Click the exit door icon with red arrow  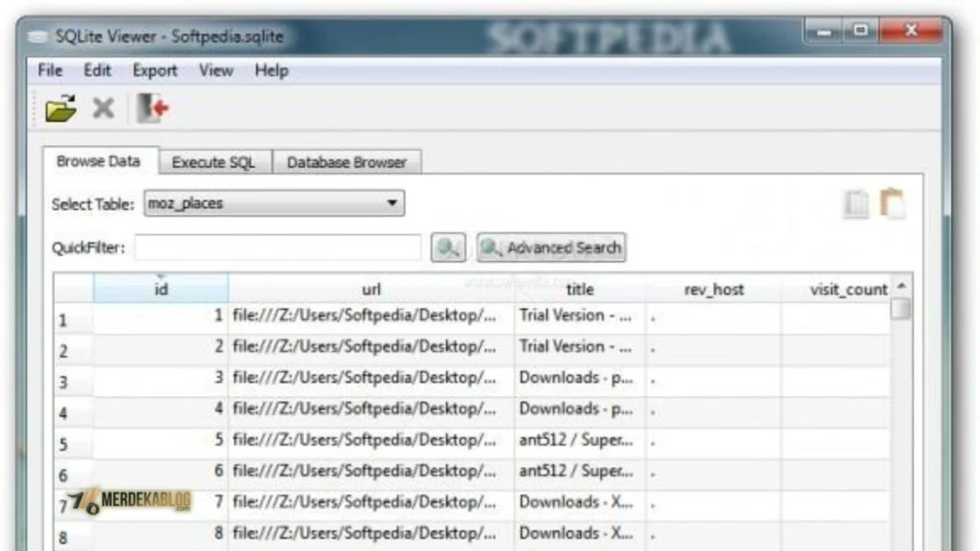[x=153, y=108]
